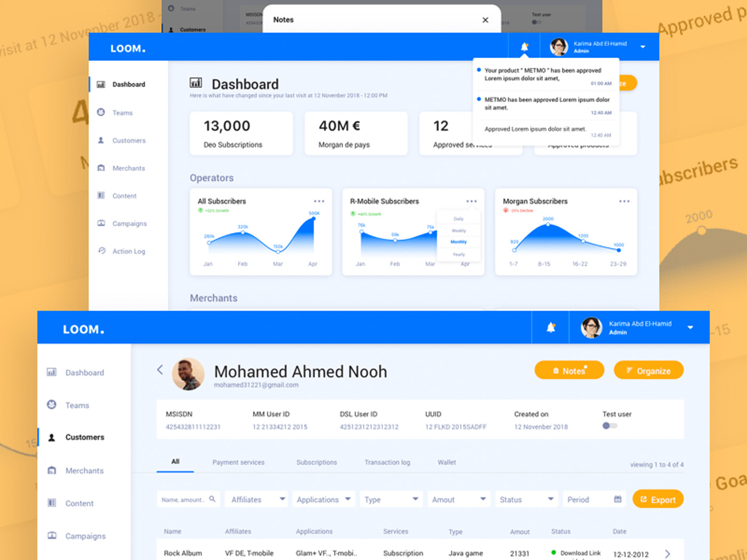This screenshot has width=747, height=560.
Task: Switch to the Payment services tab
Action: (238, 462)
